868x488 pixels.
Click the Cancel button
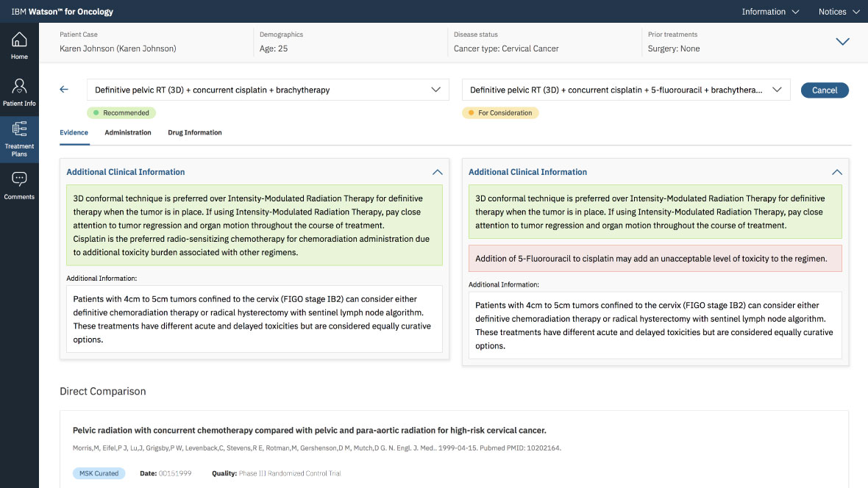click(x=824, y=90)
